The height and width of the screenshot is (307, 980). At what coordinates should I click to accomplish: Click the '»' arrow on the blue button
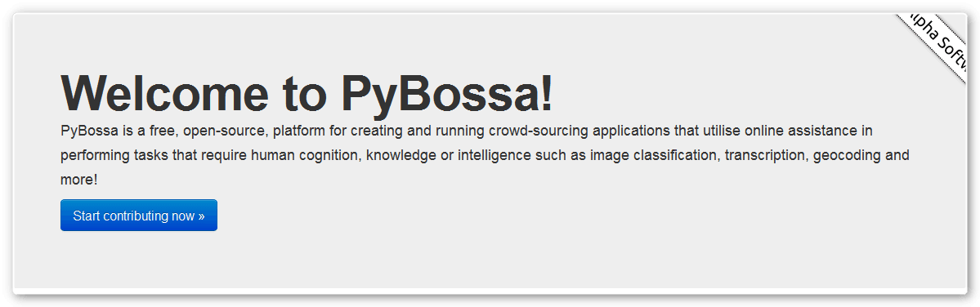pyautogui.click(x=201, y=216)
